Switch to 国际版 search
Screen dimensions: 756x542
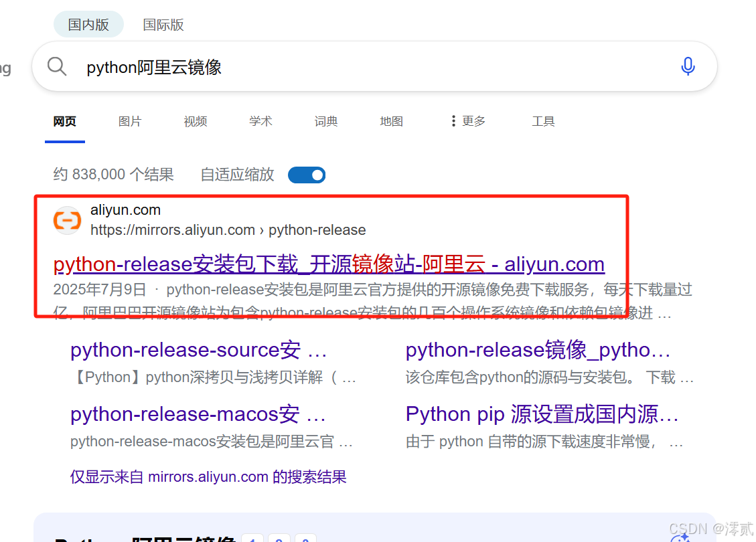click(x=163, y=25)
